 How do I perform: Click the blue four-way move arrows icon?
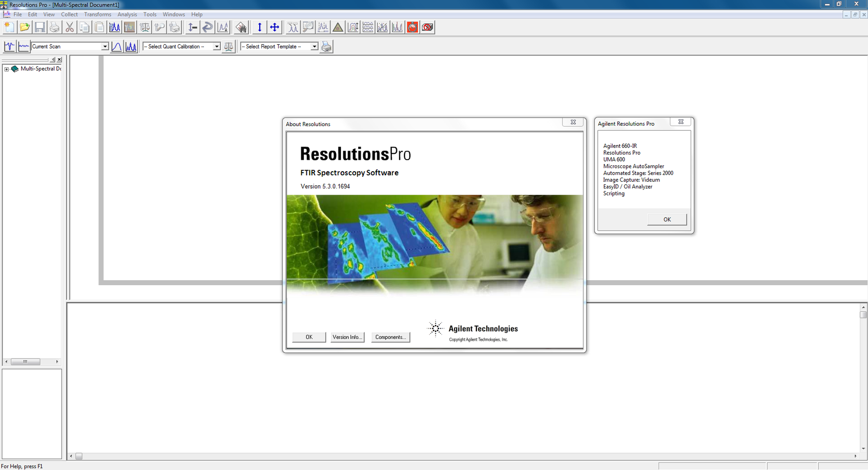pyautogui.click(x=274, y=27)
